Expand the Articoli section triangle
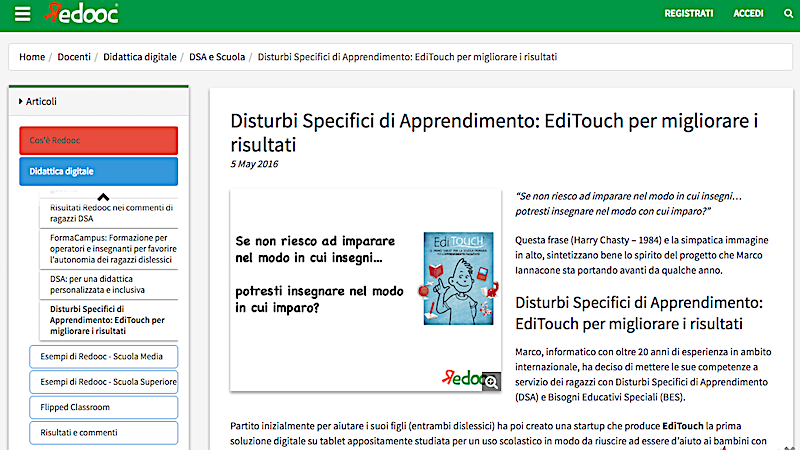 click(x=20, y=101)
